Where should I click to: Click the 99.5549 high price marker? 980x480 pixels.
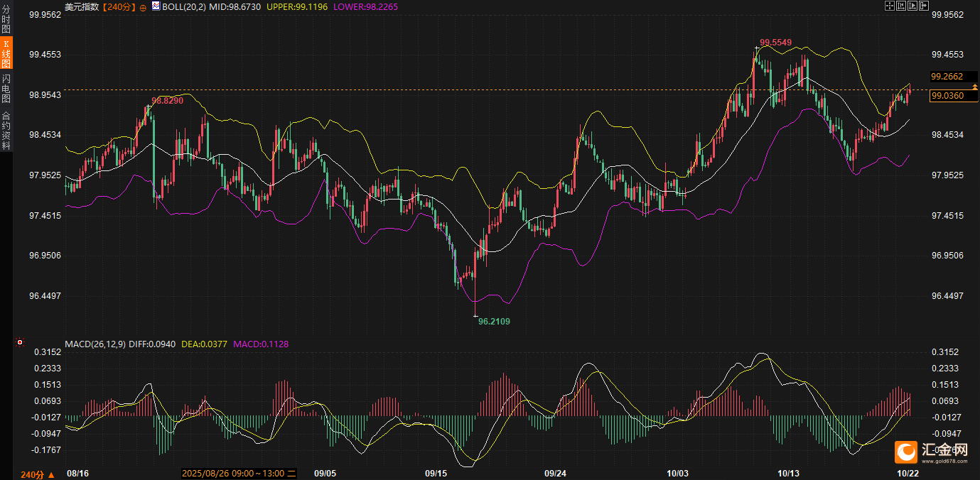click(775, 43)
